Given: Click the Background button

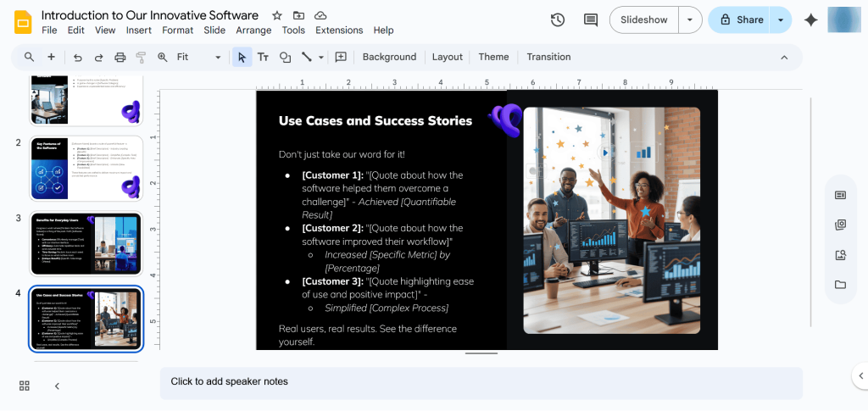Looking at the screenshot, I should (x=389, y=58).
